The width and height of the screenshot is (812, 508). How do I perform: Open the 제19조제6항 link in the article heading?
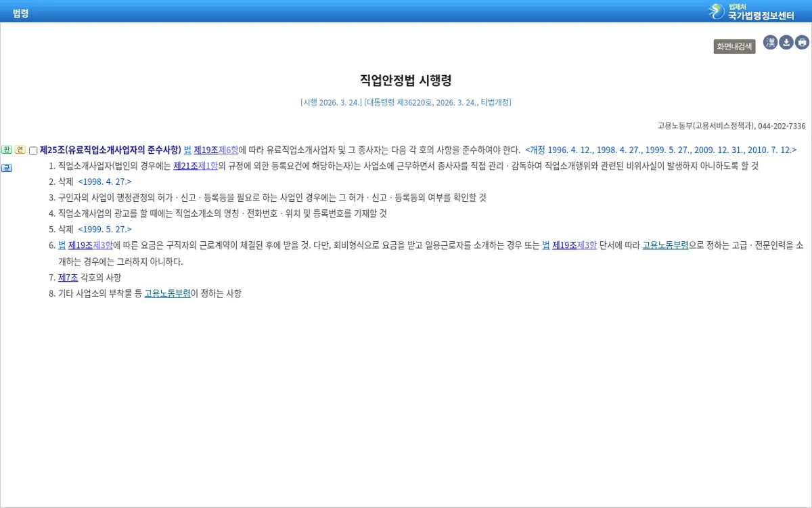[x=216, y=150]
